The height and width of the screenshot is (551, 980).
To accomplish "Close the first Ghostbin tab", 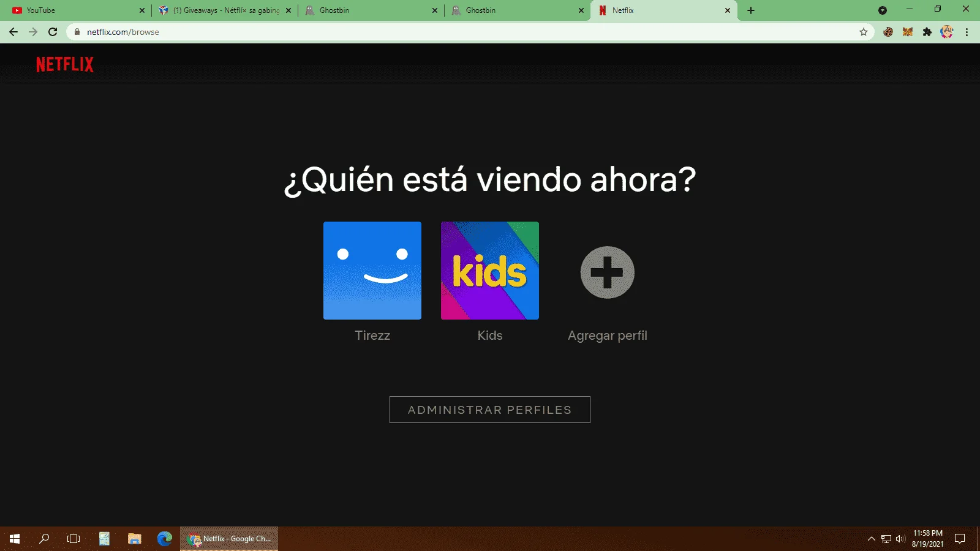I will tap(435, 10).
